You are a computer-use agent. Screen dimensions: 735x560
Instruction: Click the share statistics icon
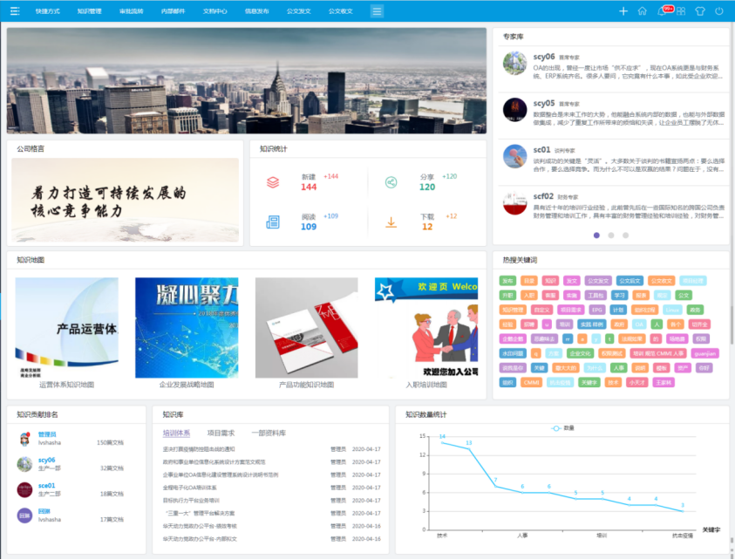[391, 182]
